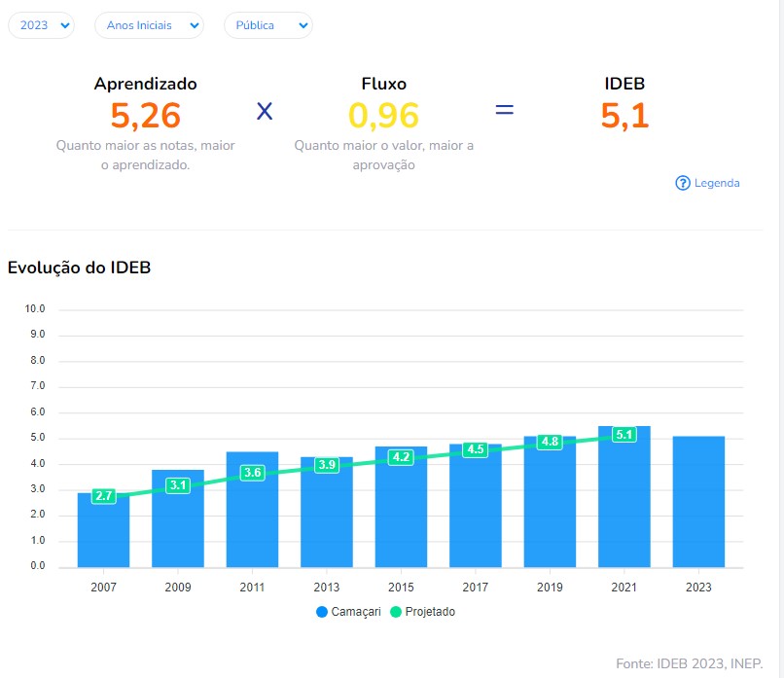The image size is (784, 678).
Task: Select the 2007 bar in the chart
Action: (x=104, y=535)
